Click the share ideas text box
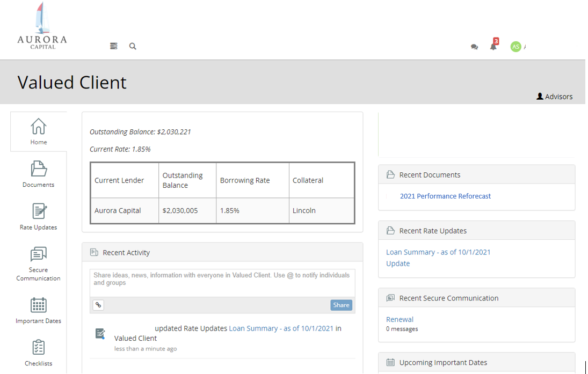This screenshot has height=374, width=588. click(x=222, y=282)
